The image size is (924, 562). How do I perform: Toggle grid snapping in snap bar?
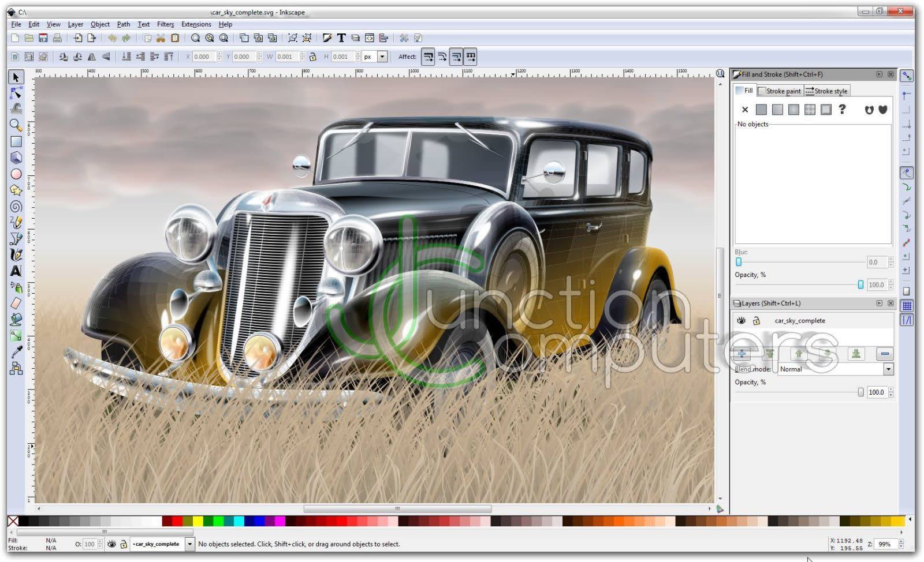coord(907,306)
